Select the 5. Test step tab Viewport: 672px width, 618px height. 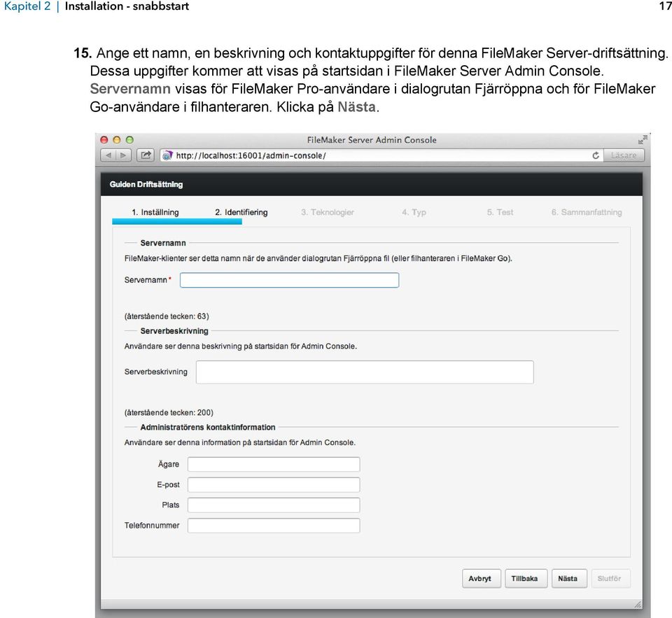pos(500,212)
